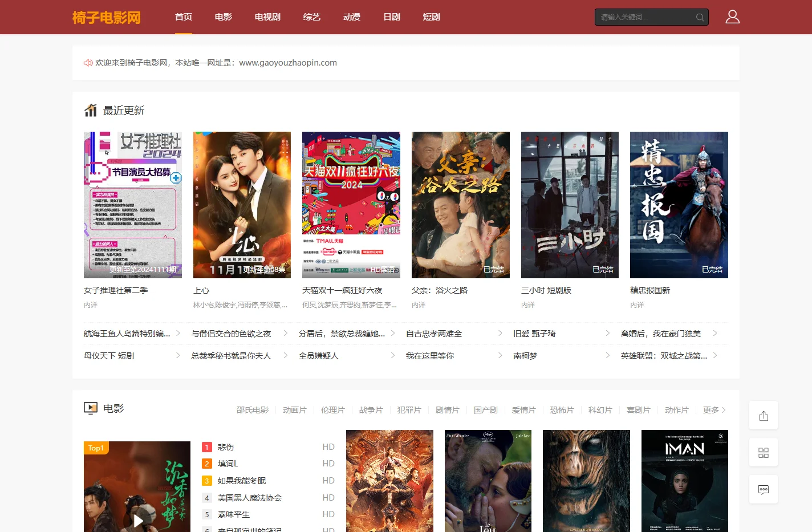Play the Top1 movie preview
The height and width of the screenshot is (532, 812).
138,521
